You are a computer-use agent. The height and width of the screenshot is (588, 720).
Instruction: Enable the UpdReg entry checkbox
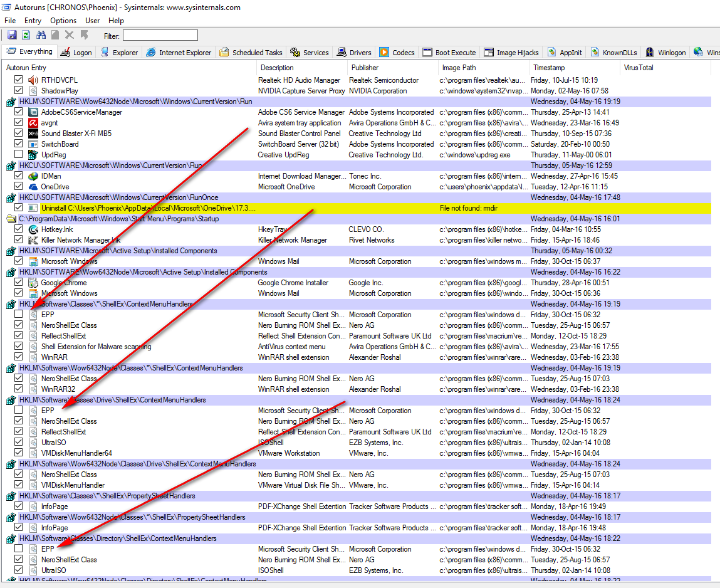[x=18, y=154]
